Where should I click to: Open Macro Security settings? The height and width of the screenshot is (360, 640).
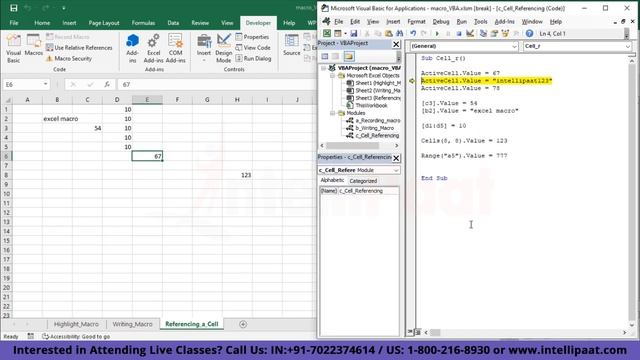pyautogui.click(x=69, y=58)
